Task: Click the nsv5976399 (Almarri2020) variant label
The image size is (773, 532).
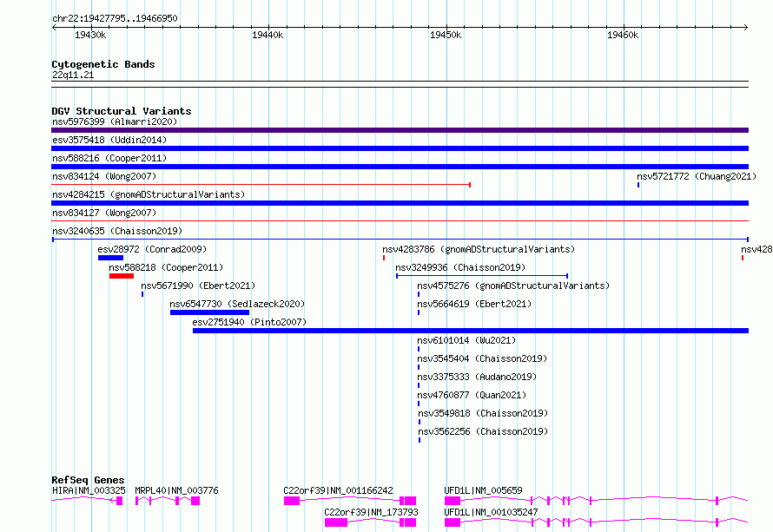Action: pyautogui.click(x=115, y=122)
